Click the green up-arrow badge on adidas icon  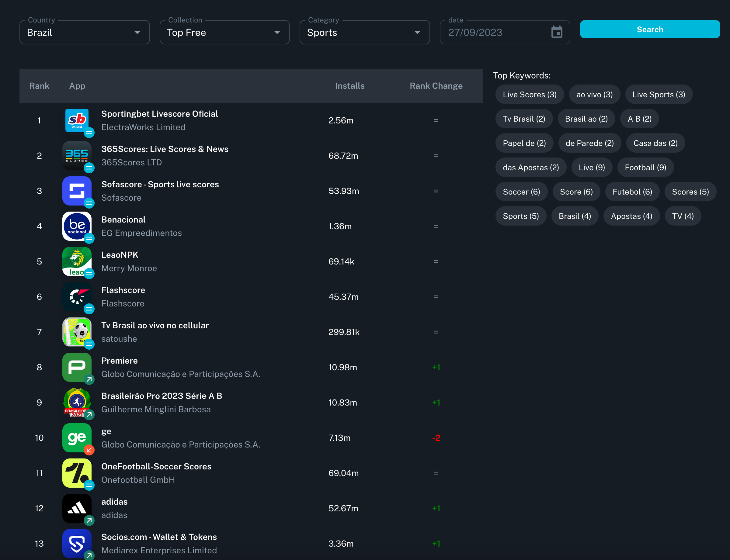pyautogui.click(x=89, y=520)
